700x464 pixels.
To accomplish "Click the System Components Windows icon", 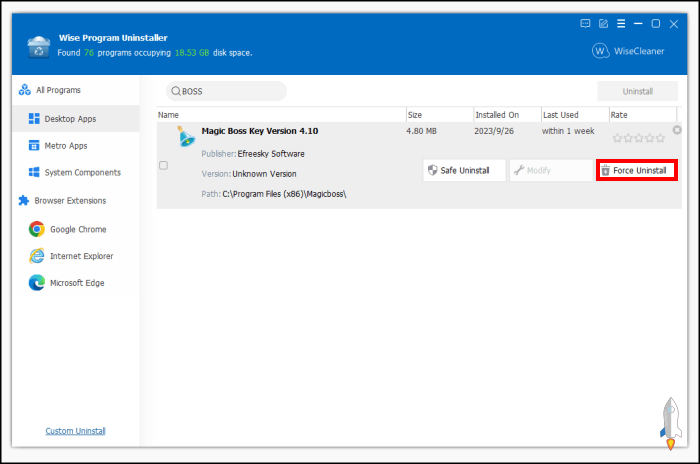I will coord(34,172).
